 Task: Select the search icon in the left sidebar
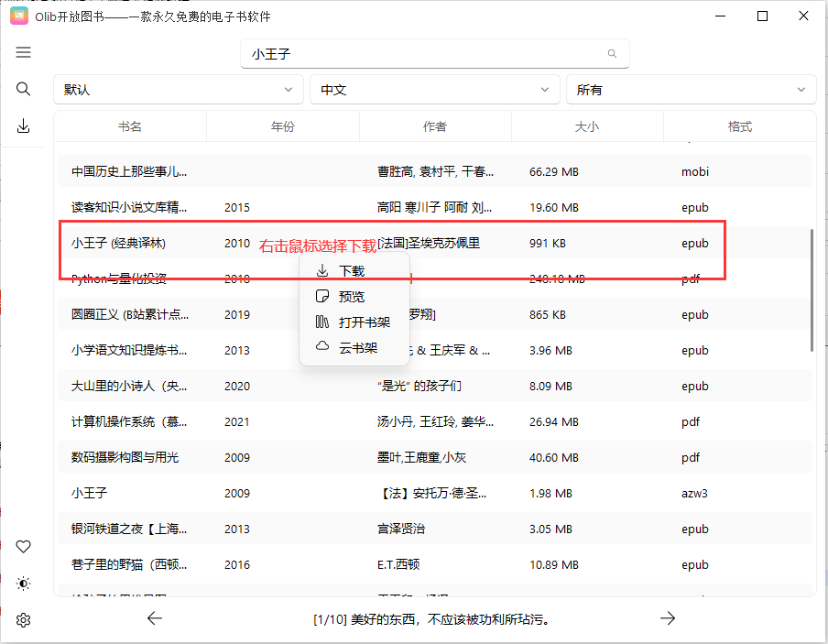click(x=23, y=89)
